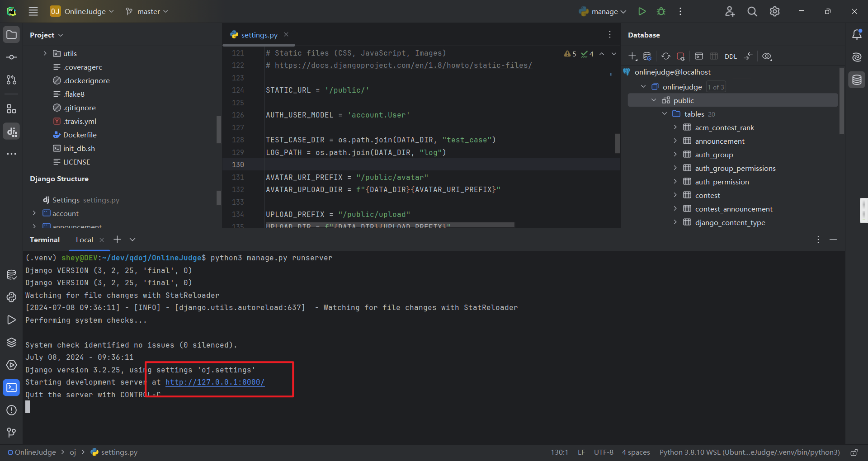Open the Terminal panel options menu
Screen dimensions: 868x461
[x=818, y=240]
